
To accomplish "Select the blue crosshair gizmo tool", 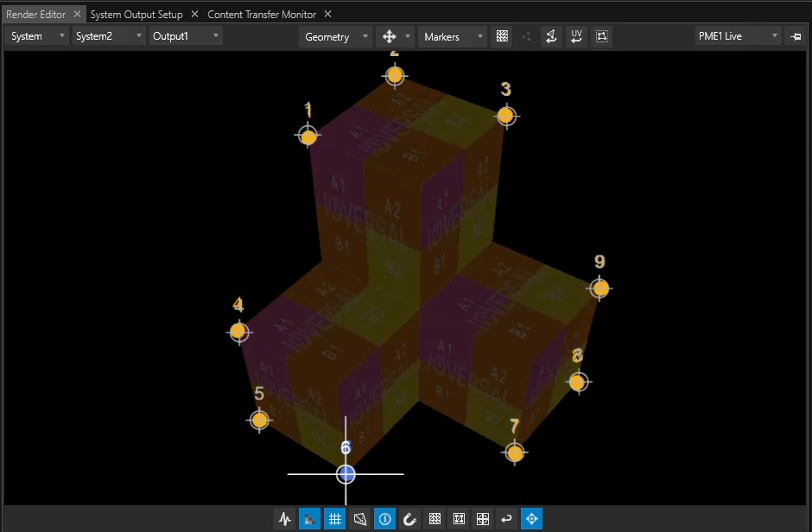I will (x=531, y=518).
